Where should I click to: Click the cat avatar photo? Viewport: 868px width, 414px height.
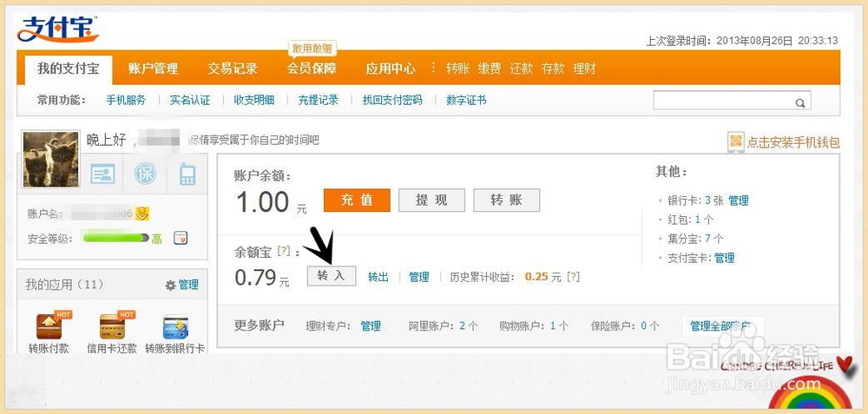[50, 159]
